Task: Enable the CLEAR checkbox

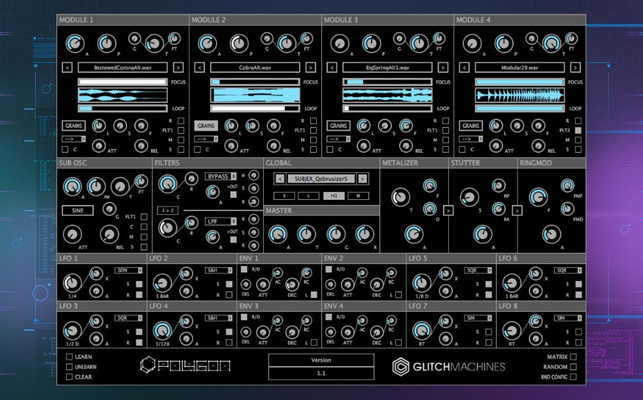Action: tap(69, 377)
